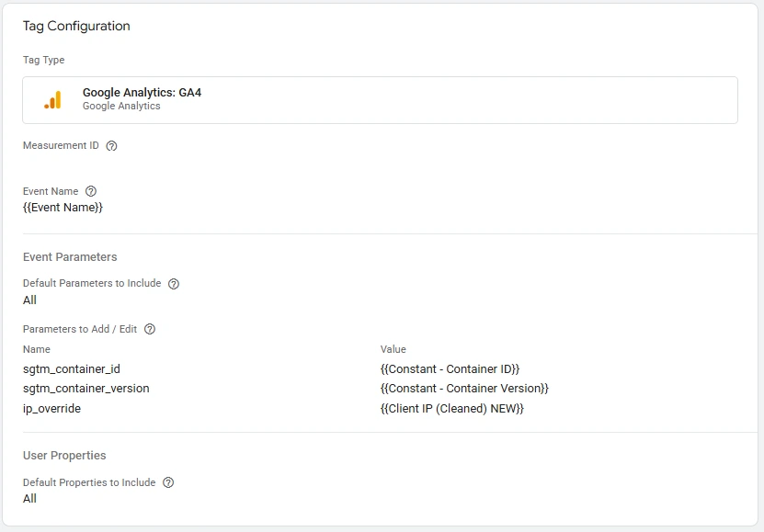
Task: Click the {{Constant - Container ID}} value
Action: [x=450, y=368]
